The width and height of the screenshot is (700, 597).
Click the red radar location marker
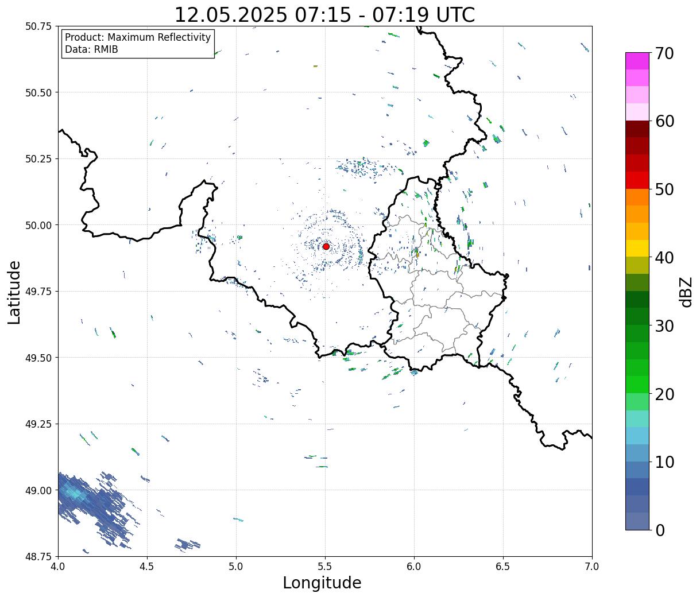coord(326,246)
